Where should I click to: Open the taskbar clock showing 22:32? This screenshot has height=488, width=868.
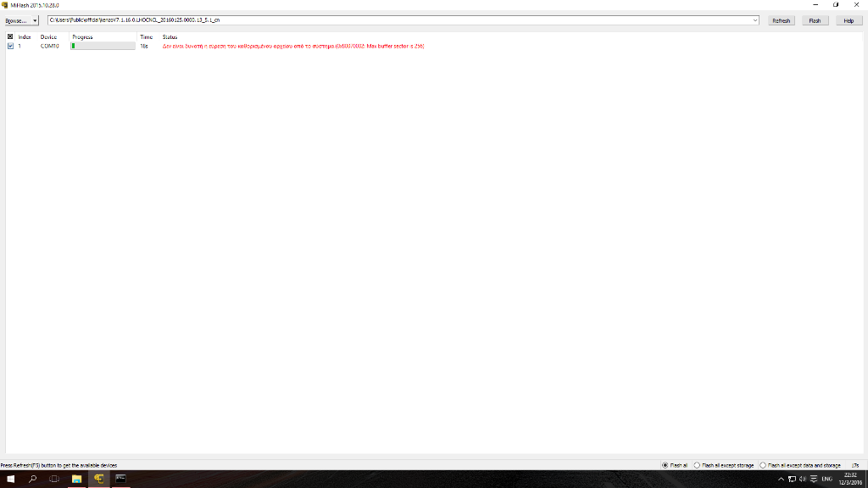[x=850, y=480]
